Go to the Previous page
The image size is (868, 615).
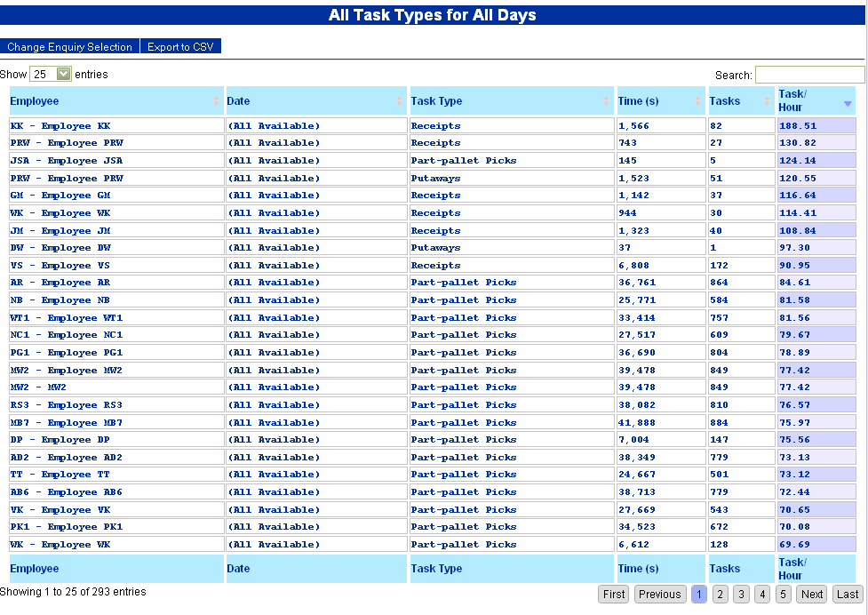[x=660, y=594]
